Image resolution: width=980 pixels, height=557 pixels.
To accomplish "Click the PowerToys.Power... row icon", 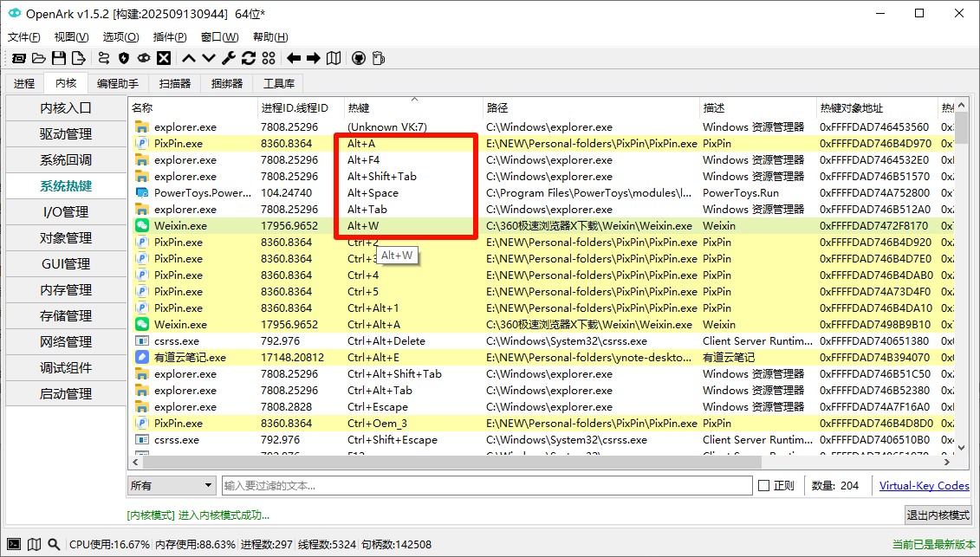I will point(142,193).
